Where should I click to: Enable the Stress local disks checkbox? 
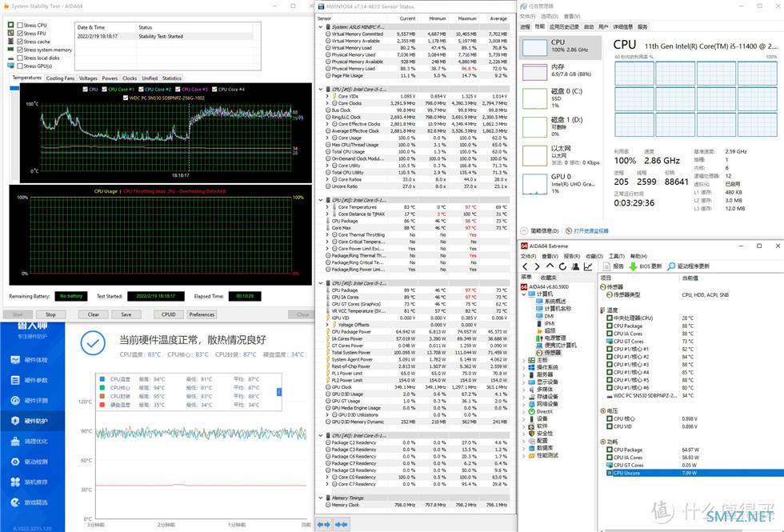pos(20,58)
